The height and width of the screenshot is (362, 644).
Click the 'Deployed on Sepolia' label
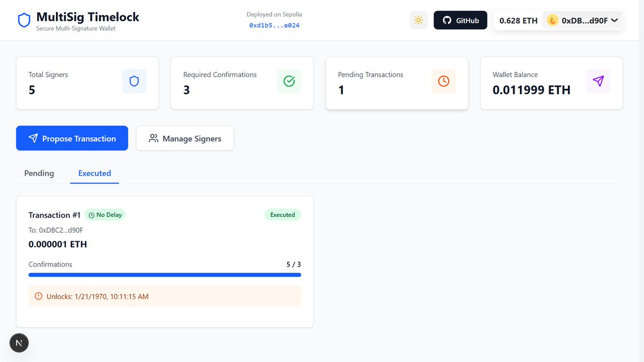pos(274,14)
